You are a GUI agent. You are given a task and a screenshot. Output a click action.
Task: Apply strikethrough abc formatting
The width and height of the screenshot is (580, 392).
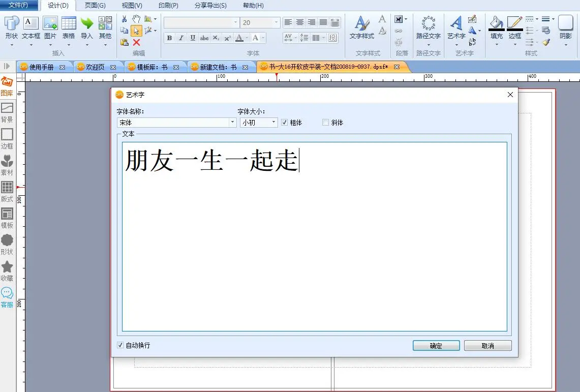click(x=204, y=38)
